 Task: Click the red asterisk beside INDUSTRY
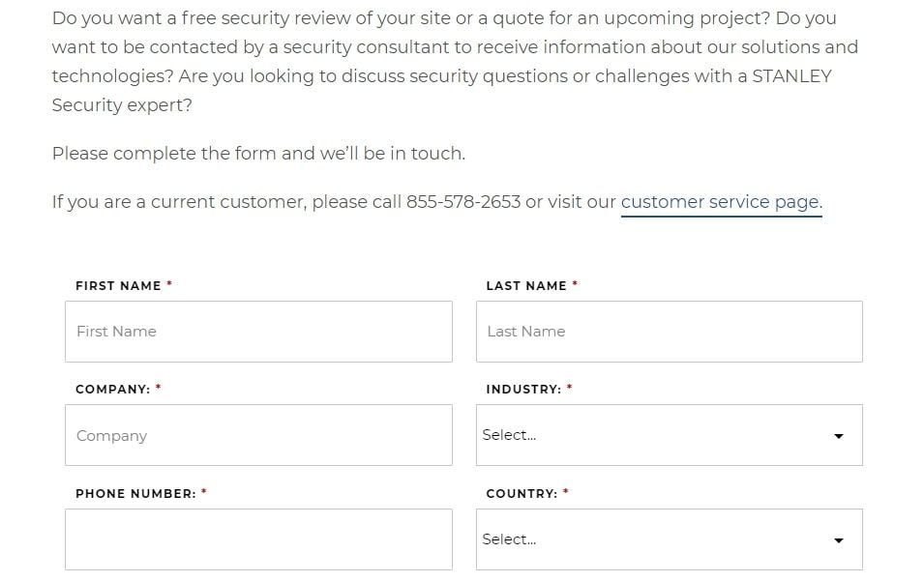(x=570, y=388)
